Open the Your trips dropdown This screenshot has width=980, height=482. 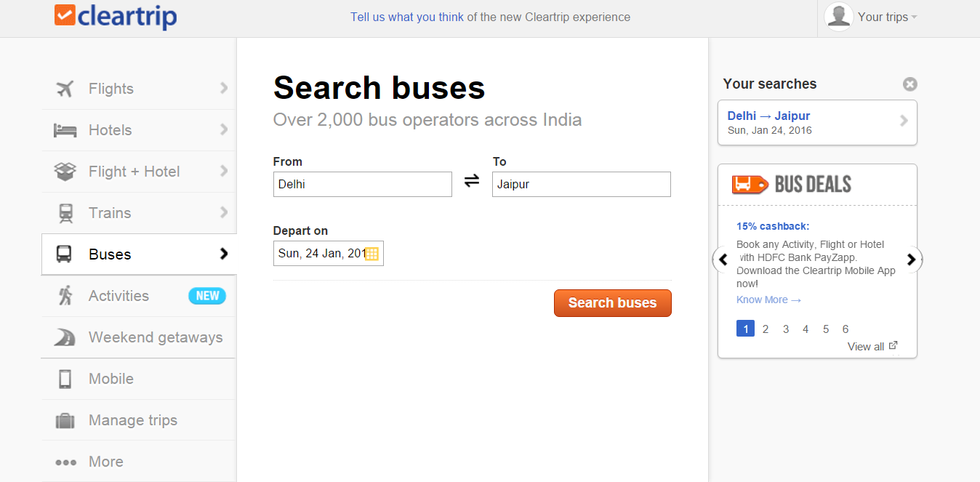(x=887, y=17)
